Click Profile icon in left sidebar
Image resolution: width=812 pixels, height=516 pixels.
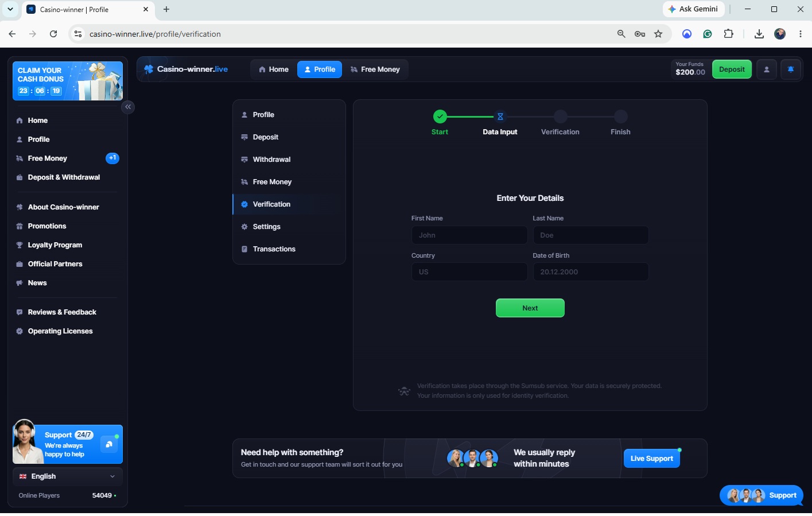click(x=20, y=139)
